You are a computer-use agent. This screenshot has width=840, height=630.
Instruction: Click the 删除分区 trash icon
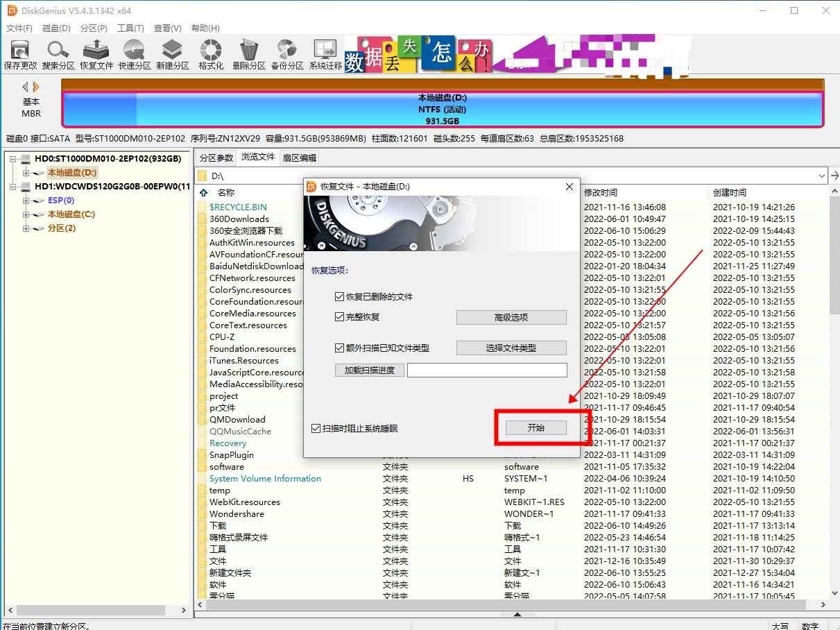click(249, 51)
